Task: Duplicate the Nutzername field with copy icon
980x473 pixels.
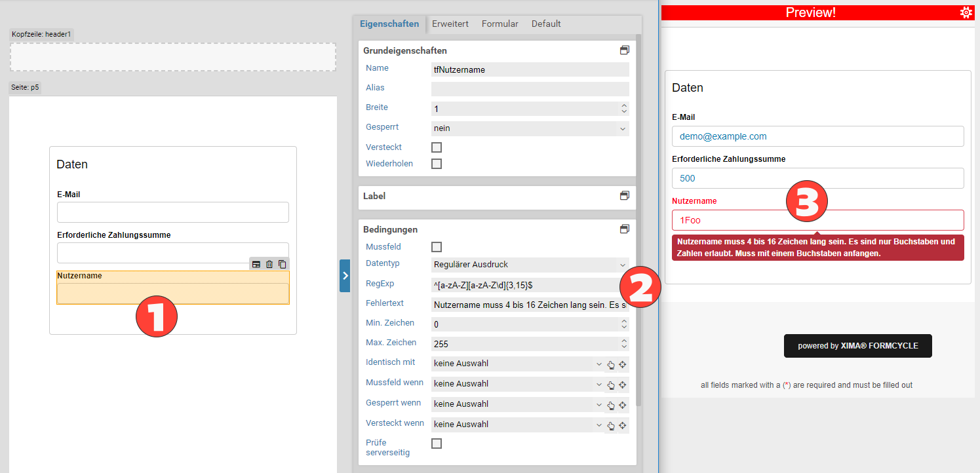Action: tap(282, 264)
